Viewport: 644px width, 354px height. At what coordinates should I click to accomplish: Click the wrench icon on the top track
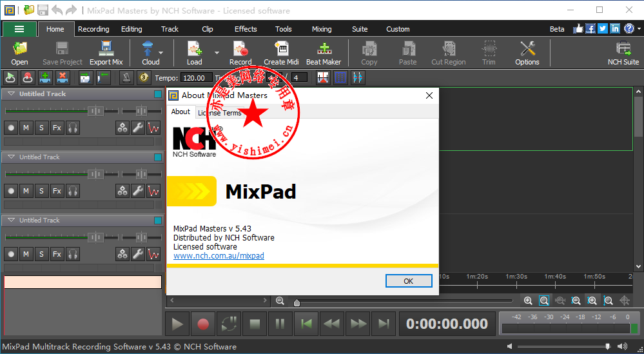click(x=138, y=128)
